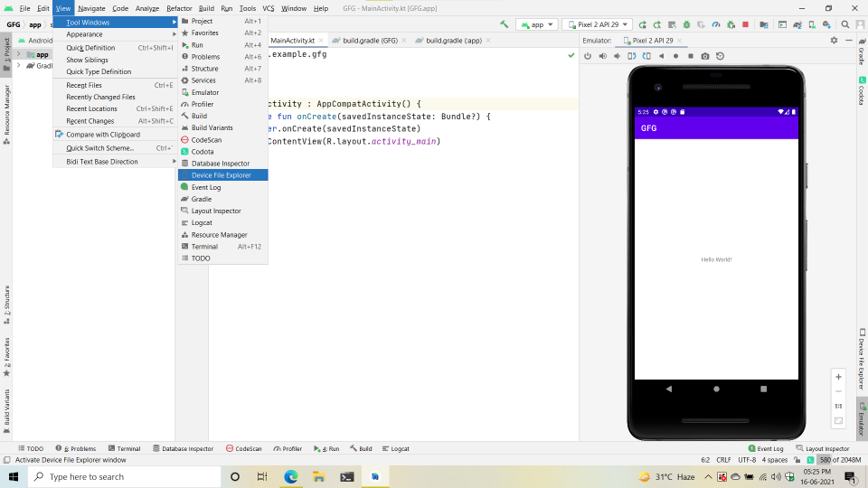Open the Pixel 2 API 29 device dropdown
The image size is (868, 488).
tap(597, 25)
